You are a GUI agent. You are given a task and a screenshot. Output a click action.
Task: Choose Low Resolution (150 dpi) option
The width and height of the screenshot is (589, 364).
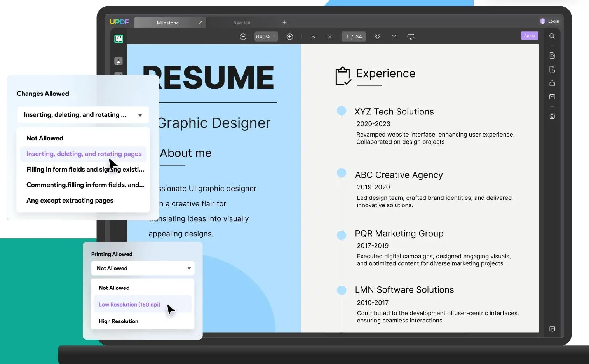pyautogui.click(x=143, y=305)
